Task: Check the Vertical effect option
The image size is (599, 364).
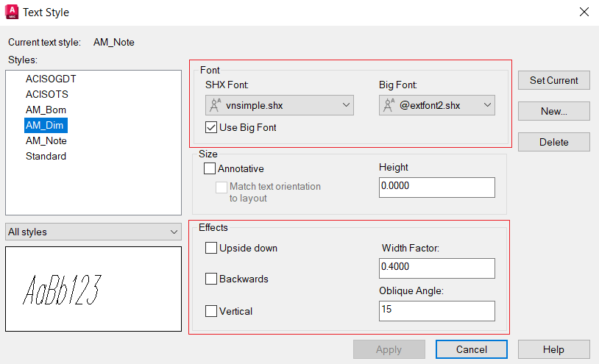Action: coord(211,311)
